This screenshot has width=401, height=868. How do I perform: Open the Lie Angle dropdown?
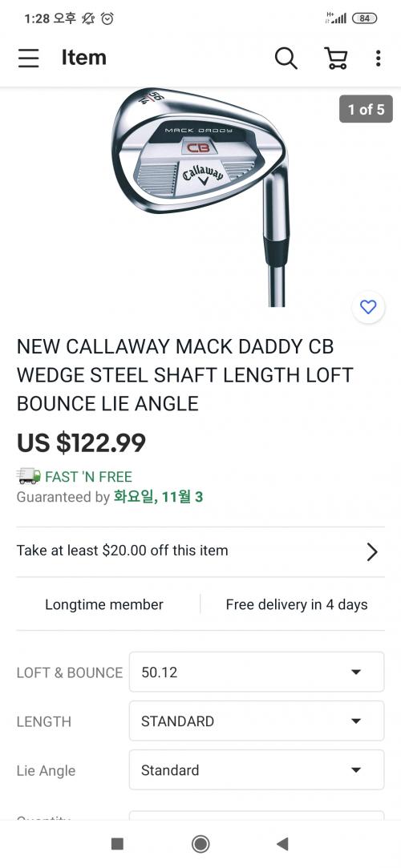coord(257,769)
